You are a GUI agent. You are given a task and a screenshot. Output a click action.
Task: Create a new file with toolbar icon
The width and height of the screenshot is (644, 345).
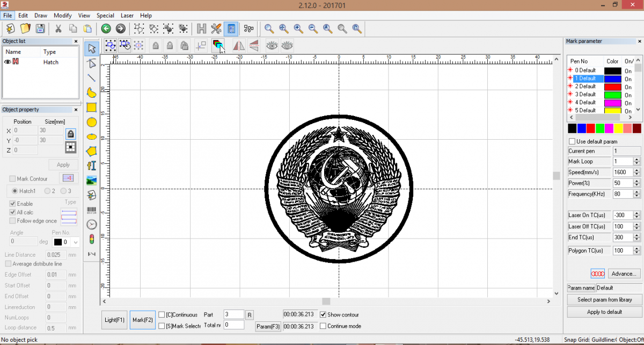pos(10,28)
